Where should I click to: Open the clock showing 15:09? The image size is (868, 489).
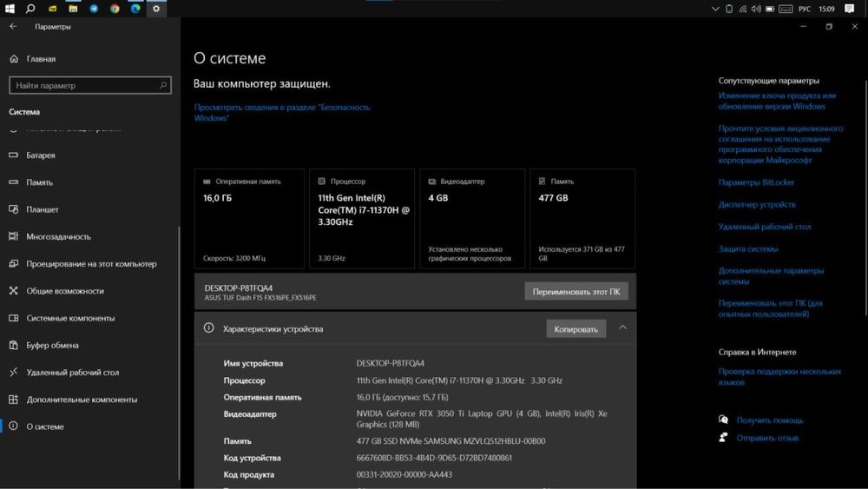(826, 9)
